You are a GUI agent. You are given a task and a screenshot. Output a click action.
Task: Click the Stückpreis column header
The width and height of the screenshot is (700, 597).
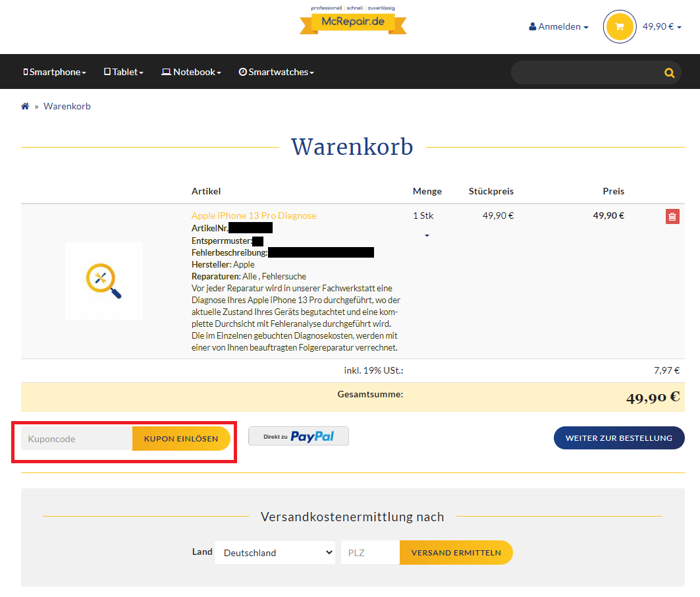pos(491,191)
